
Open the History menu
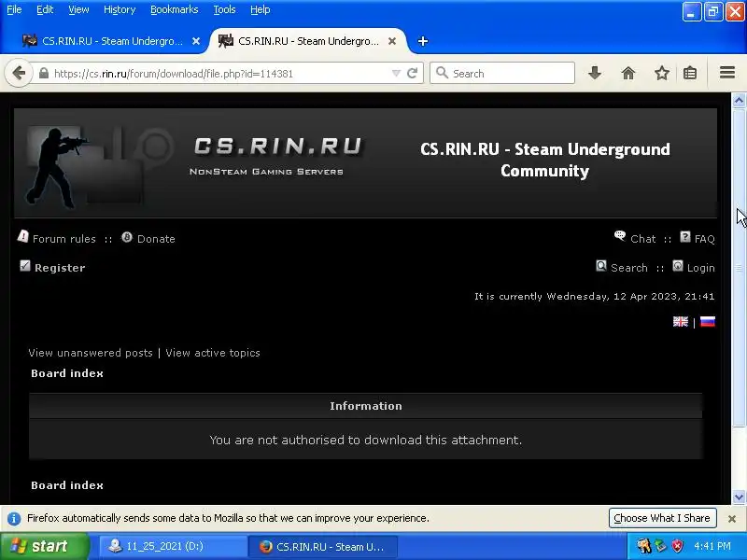coord(120,9)
